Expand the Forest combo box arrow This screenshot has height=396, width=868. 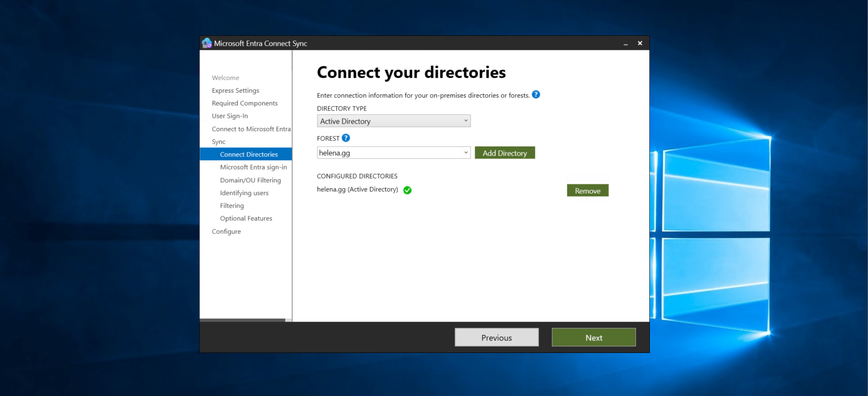click(465, 153)
